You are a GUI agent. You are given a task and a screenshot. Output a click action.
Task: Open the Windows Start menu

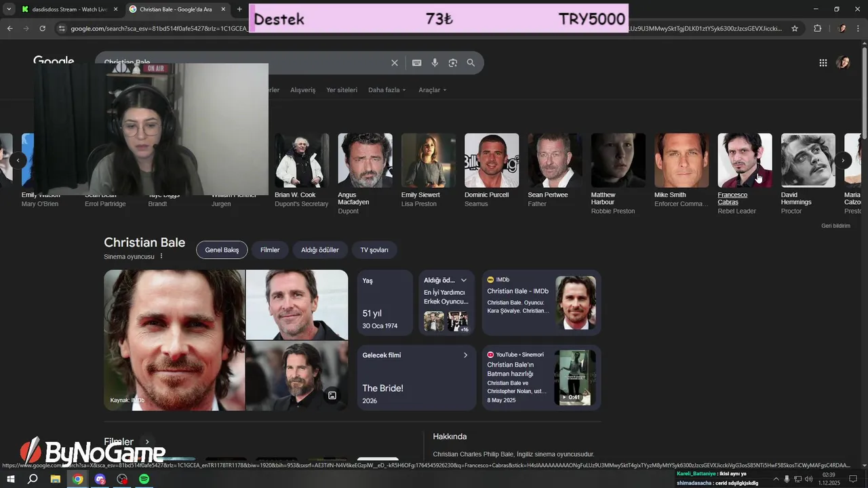point(11,479)
